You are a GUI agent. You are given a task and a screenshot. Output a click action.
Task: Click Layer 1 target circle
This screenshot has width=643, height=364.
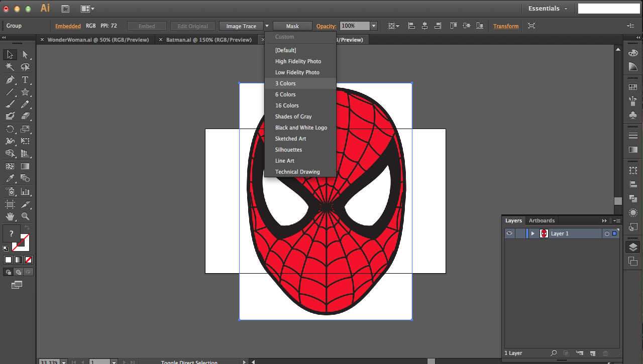point(607,233)
